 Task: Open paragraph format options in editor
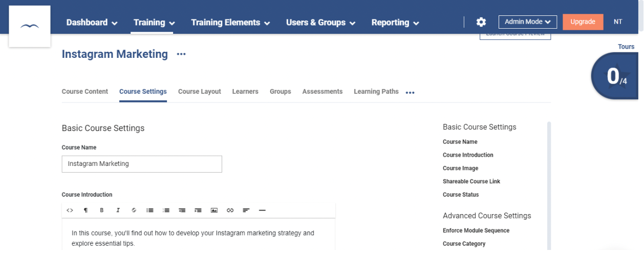coord(86,210)
